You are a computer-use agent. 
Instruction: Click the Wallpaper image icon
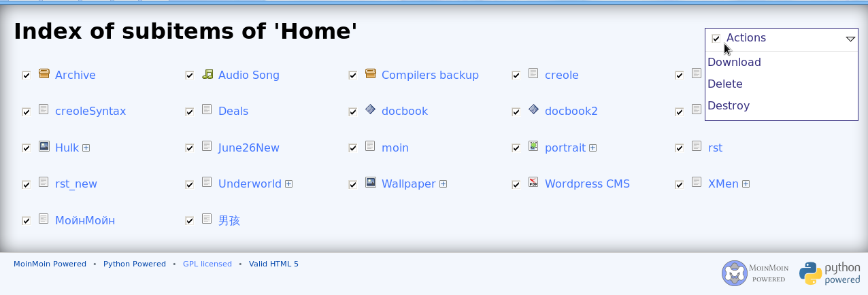pos(371,182)
